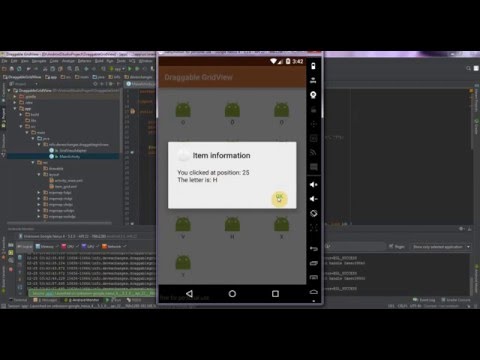Viewport: 480px width, 360px height.
Task: Open the Messages tool window tab
Action: (x=46, y=300)
